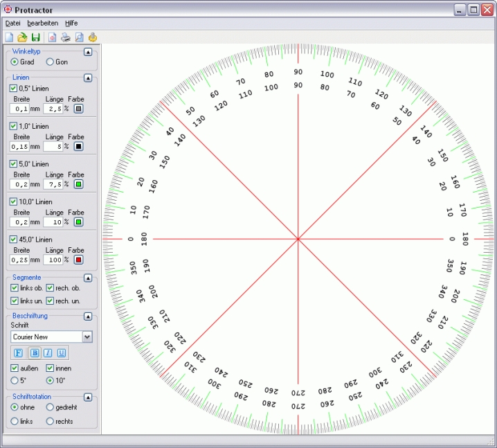Toggle the italic (I) font style button

(x=48, y=353)
